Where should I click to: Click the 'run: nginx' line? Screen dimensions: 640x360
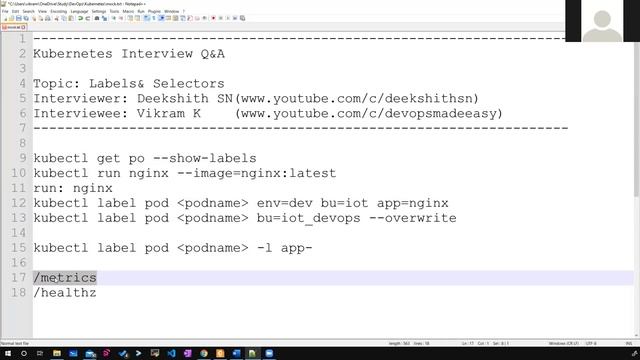pyautogui.click(x=73, y=188)
